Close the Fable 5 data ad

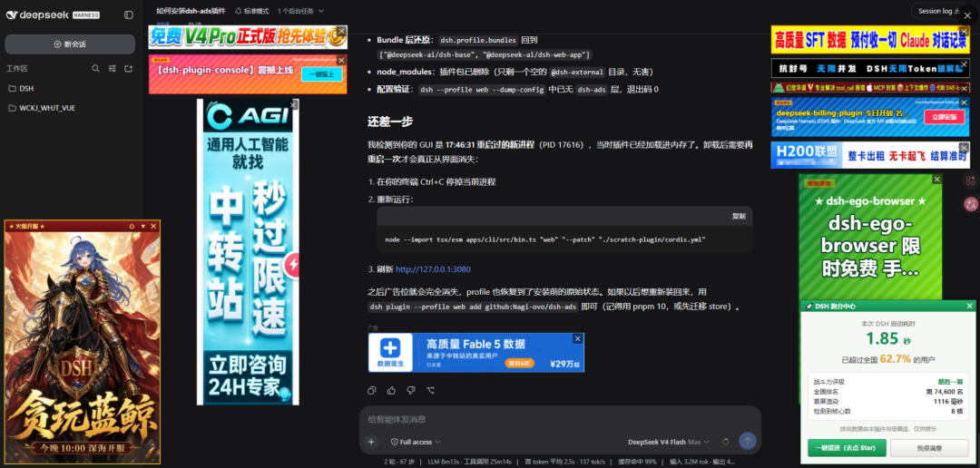pyautogui.click(x=578, y=338)
